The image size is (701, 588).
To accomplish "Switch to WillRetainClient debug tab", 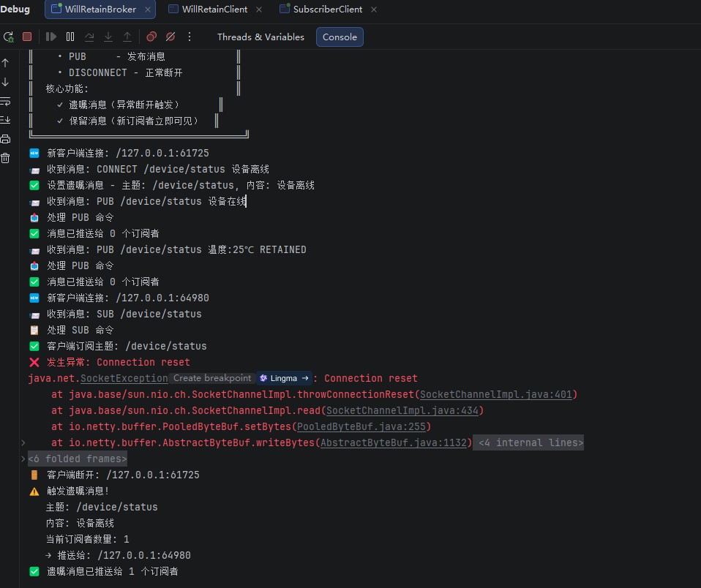I will pos(208,10).
